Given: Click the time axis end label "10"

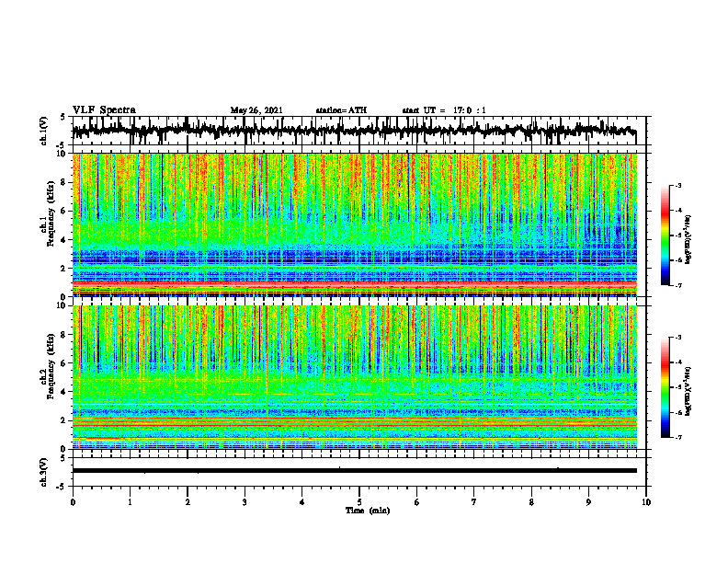Looking at the screenshot, I should [646, 502].
